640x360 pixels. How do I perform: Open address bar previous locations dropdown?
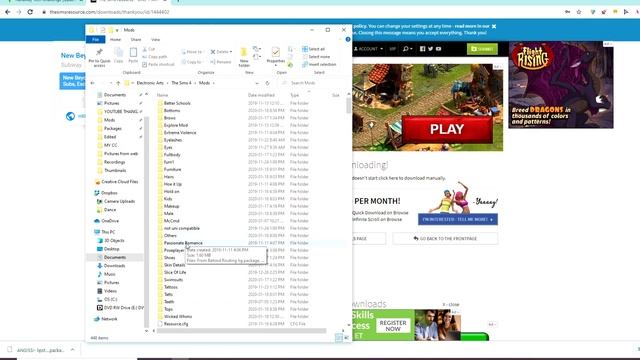click(257, 83)
